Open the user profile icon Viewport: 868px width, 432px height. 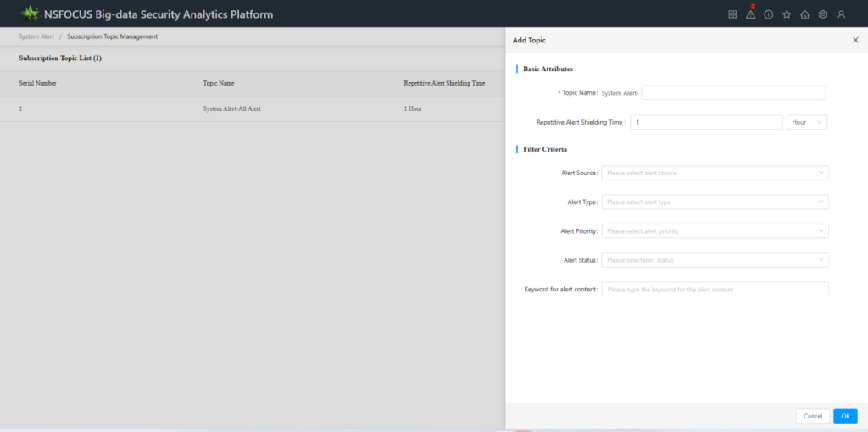click(x=841, y=14)
